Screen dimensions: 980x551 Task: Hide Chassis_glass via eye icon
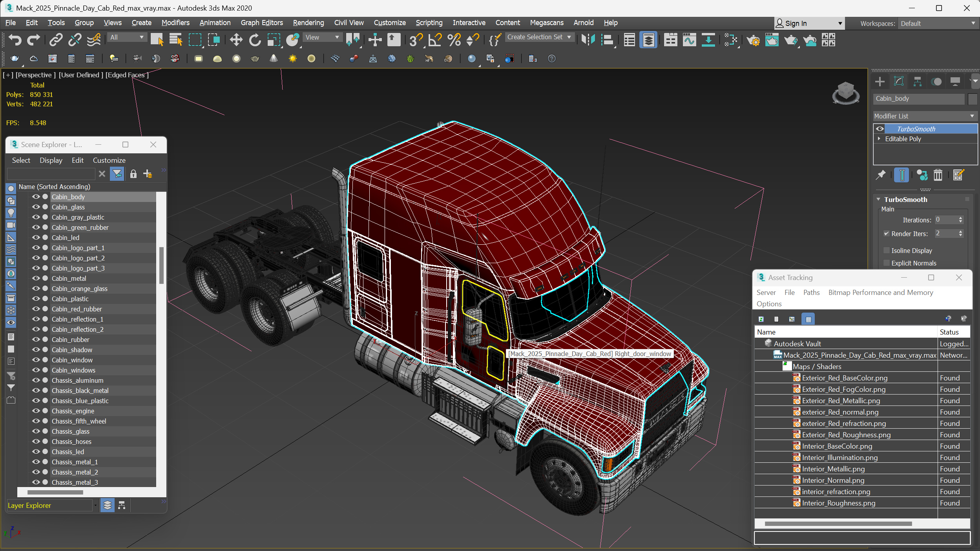click(36, 431)
